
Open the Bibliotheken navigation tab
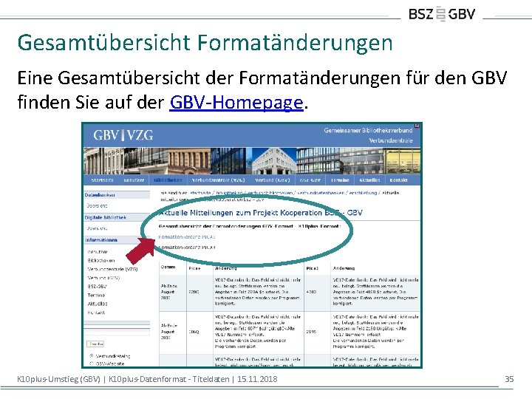click(168, 180)
